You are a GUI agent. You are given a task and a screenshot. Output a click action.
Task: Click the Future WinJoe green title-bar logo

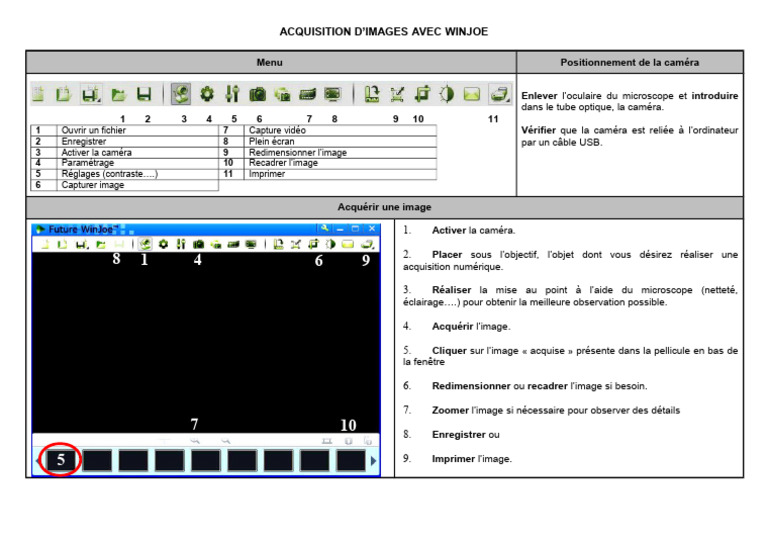(40, 229)
